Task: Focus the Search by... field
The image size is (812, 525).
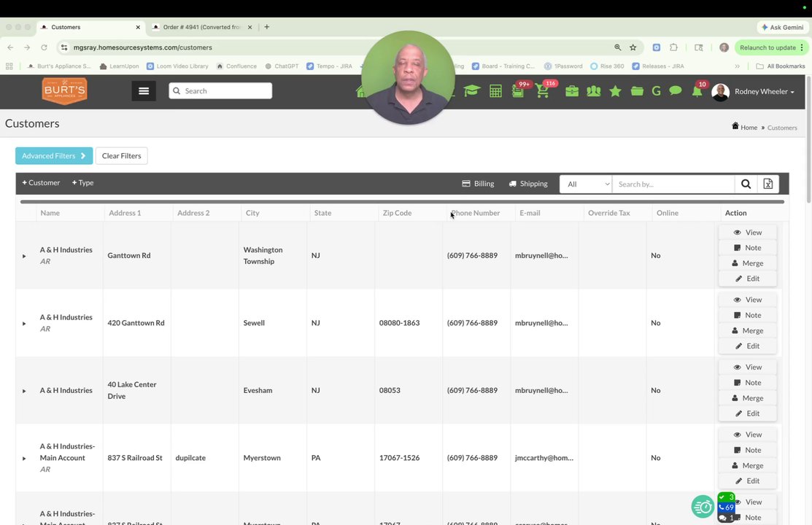Action: point(673,184)
